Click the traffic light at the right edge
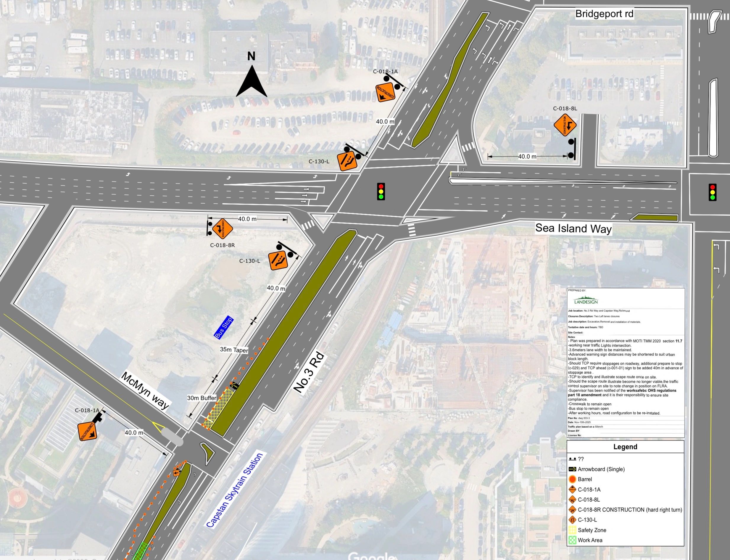The height and width of the screenshot is (560, 730). point(713,192)
